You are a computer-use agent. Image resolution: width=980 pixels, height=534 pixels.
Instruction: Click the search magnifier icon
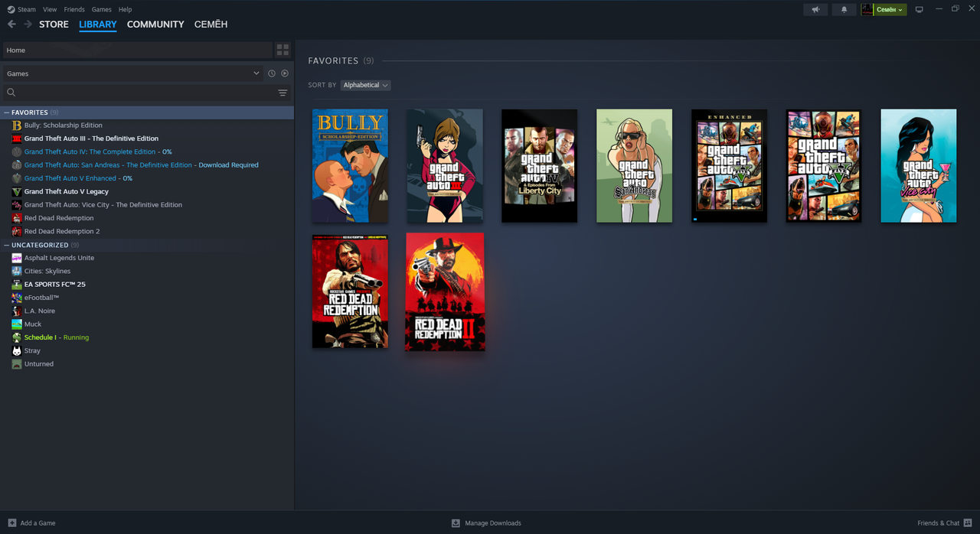(x=11, y=93)
